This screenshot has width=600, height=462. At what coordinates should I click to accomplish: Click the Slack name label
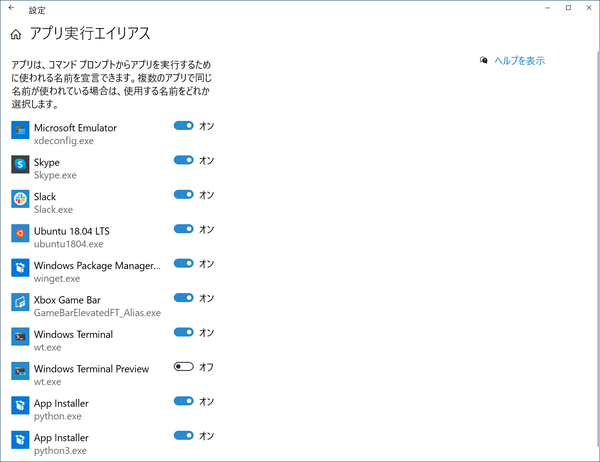click(45, 197)
